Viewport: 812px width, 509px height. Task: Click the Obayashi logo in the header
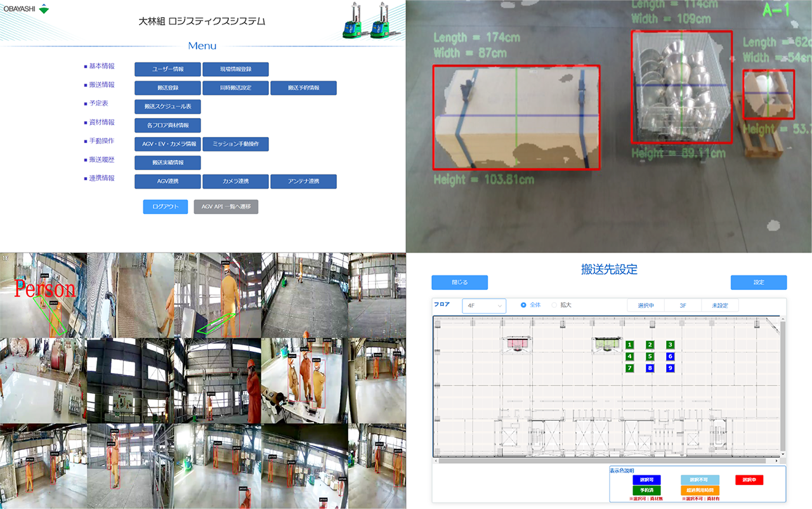click(x=26, y=9)
